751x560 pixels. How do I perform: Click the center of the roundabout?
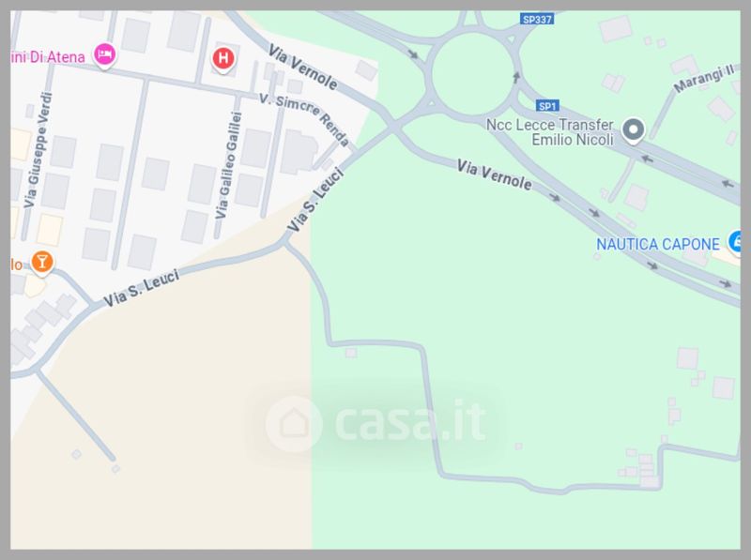point(473,74)
